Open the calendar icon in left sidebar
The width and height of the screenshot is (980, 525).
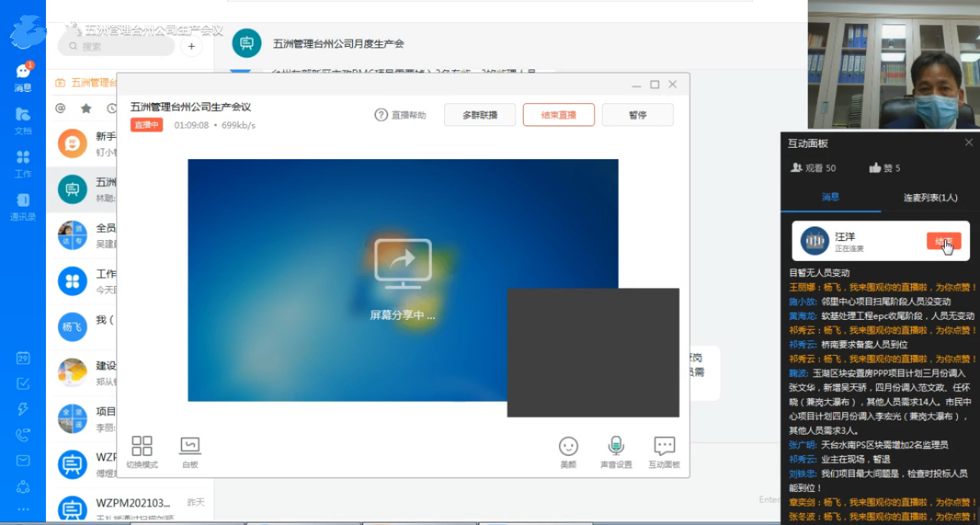23,359
